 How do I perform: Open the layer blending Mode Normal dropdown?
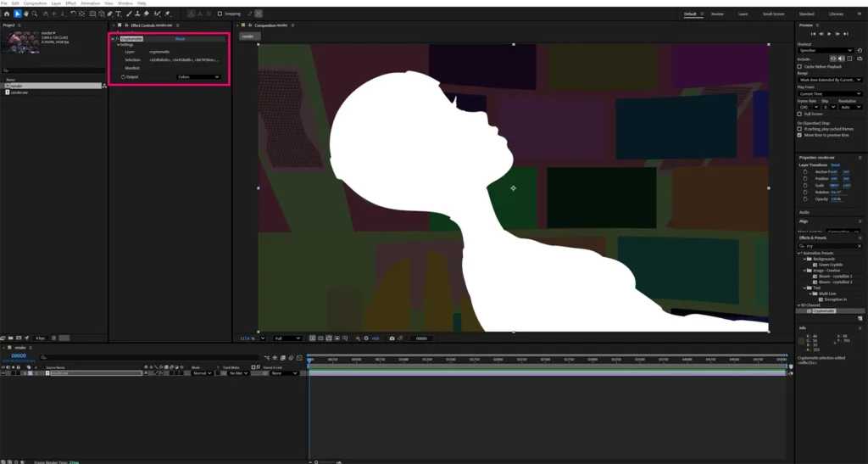click(x=202, y=373)
